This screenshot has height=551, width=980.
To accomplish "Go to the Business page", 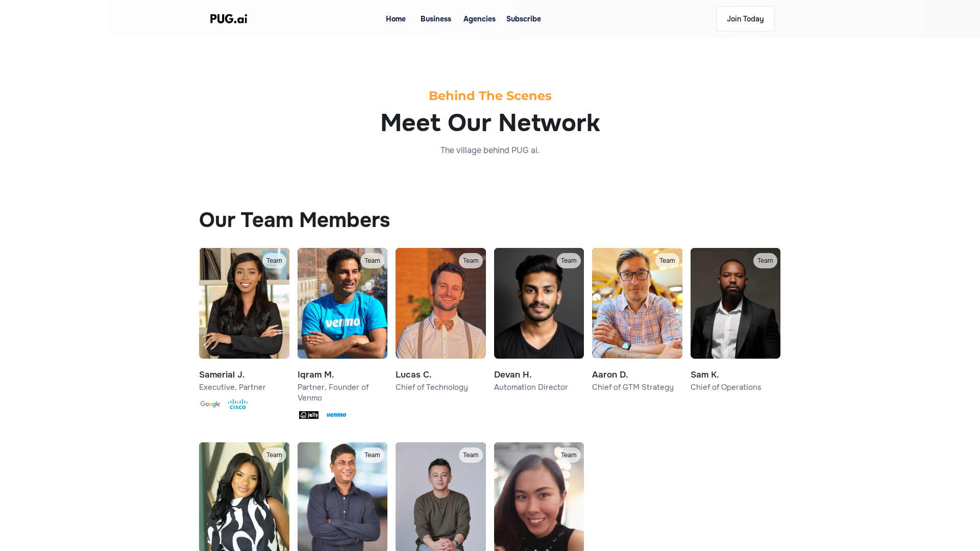I will pos(436,19).
